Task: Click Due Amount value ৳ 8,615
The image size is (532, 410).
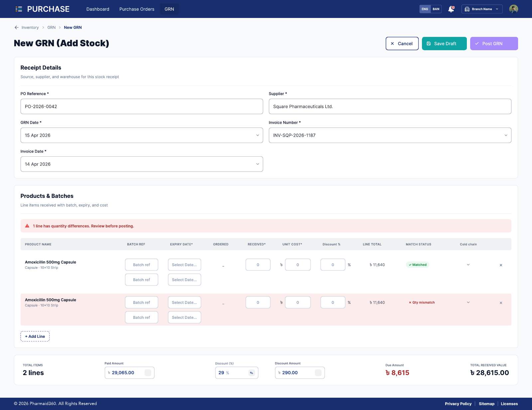Action: tap(397, 373)
